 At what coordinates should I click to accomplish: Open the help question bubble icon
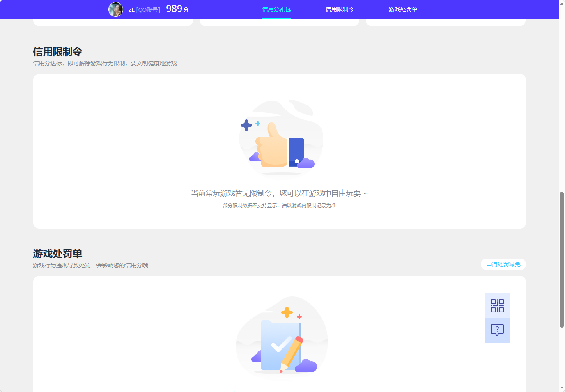point(497,330)
